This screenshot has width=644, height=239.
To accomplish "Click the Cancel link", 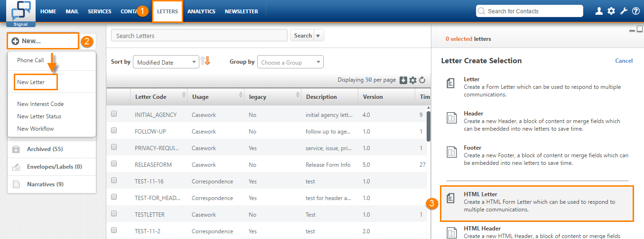I will [624, 60].
